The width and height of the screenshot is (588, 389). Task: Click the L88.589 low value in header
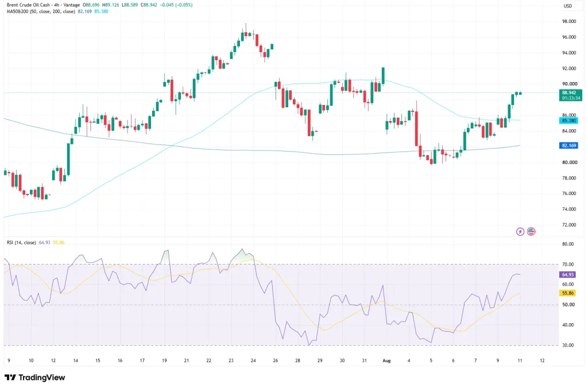tap(130, 5)
